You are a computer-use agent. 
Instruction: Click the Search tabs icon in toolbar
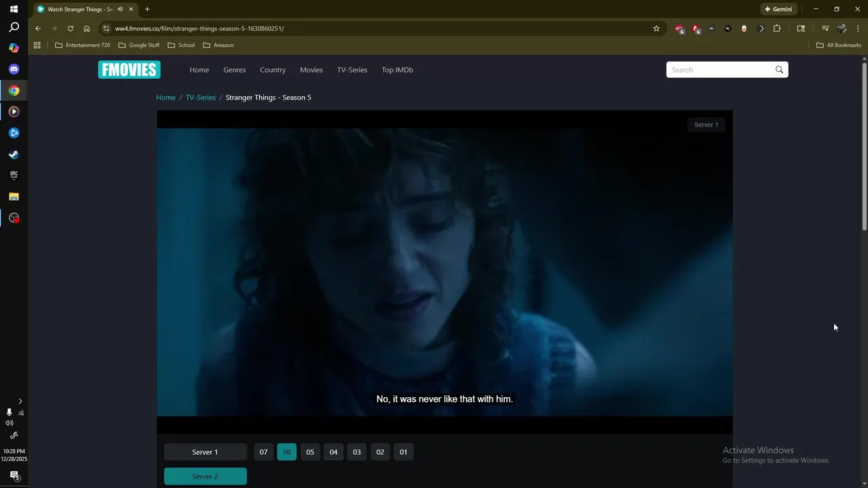(801, 28)
